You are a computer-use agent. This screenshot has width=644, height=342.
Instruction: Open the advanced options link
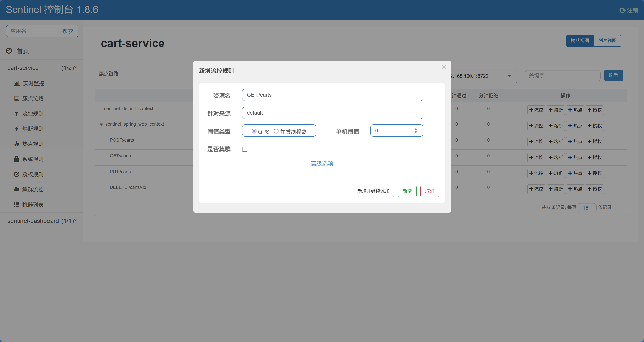[322, 164]
